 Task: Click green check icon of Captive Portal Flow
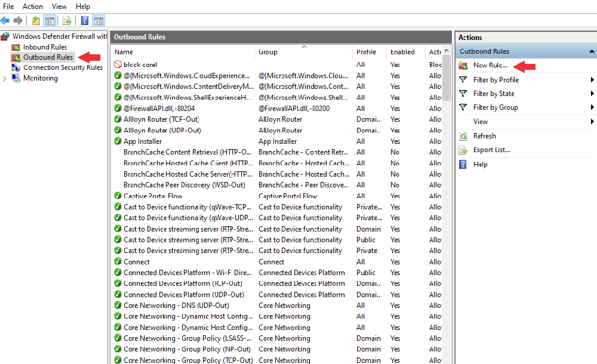click(118, 196)
